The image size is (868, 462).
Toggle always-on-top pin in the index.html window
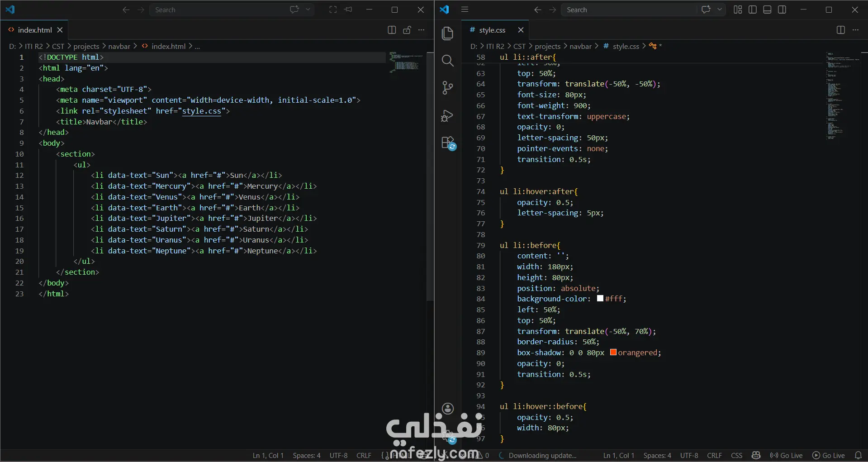[348, 10]
